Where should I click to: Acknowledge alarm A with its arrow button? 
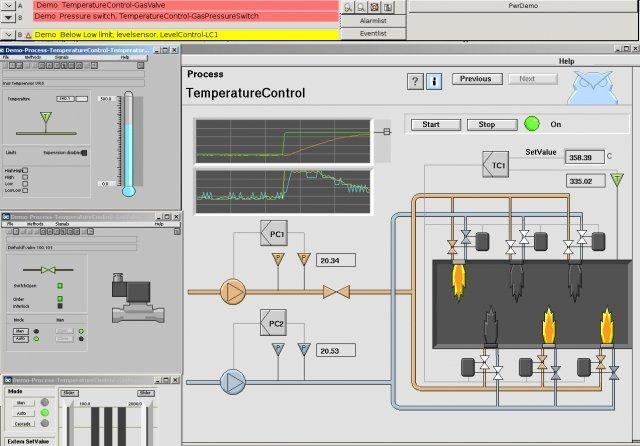click(8, 5)
